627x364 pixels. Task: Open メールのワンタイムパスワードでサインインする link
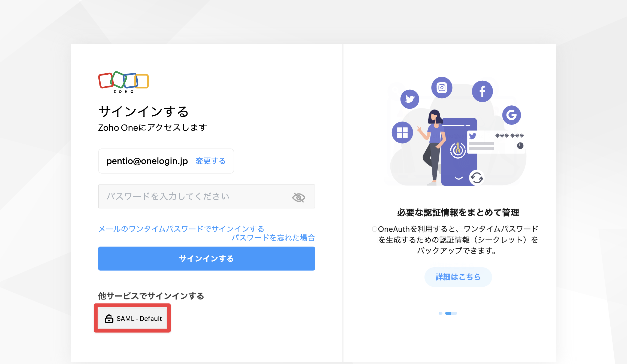[181, 229]
